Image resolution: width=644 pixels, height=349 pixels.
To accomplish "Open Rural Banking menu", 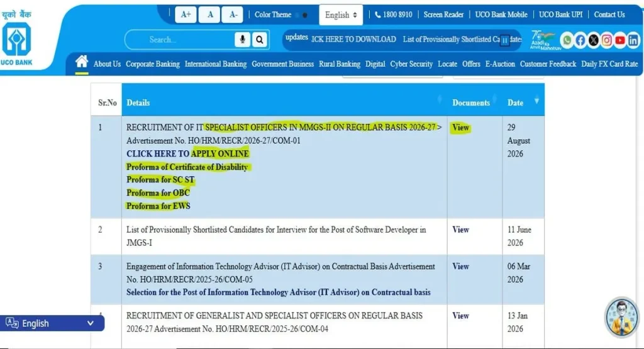I will pyautogui.click(x=340, y=64).
